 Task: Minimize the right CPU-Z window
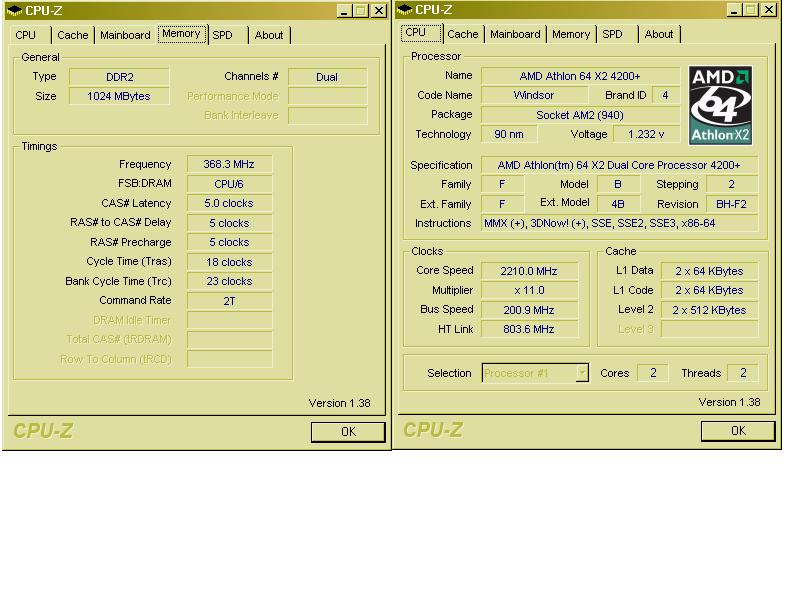734,10
